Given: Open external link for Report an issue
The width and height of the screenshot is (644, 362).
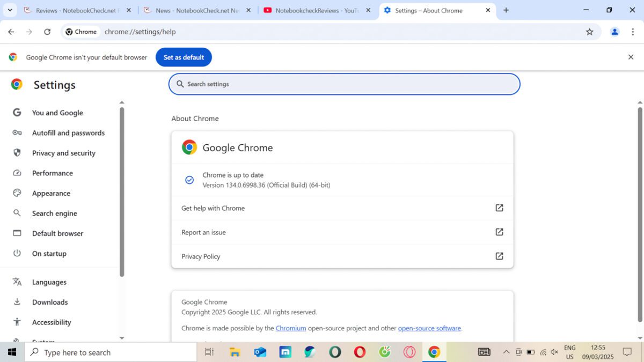Looking at the screenshot, I should click(499, 232).
